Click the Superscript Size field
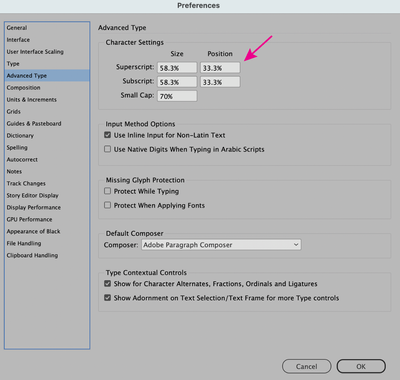Screen dimensions: 400x380 (x=177, y=68)
